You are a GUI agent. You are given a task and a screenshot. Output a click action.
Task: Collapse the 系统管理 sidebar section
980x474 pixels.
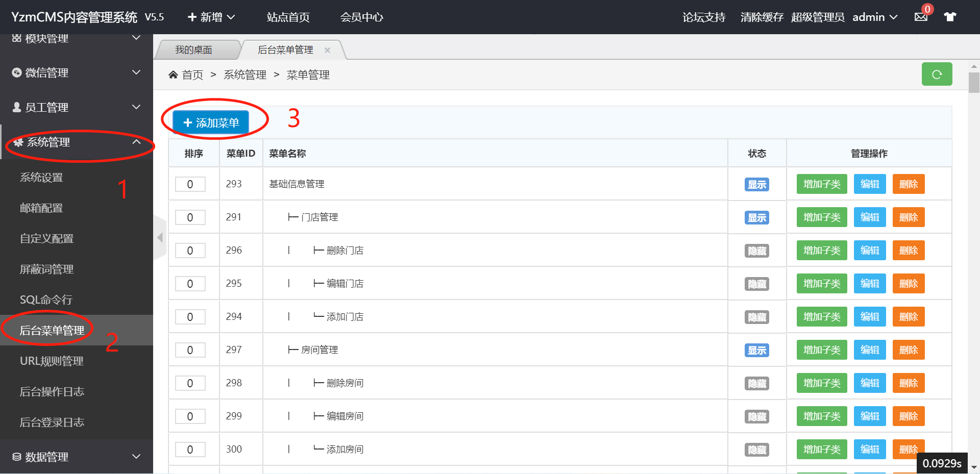pyautogui.click(x=77, y=142)
